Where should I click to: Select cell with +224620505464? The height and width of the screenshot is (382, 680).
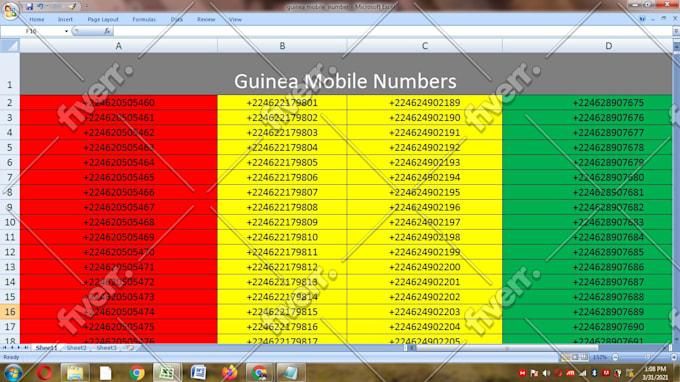pyautogui.click(x=118, y=163)
